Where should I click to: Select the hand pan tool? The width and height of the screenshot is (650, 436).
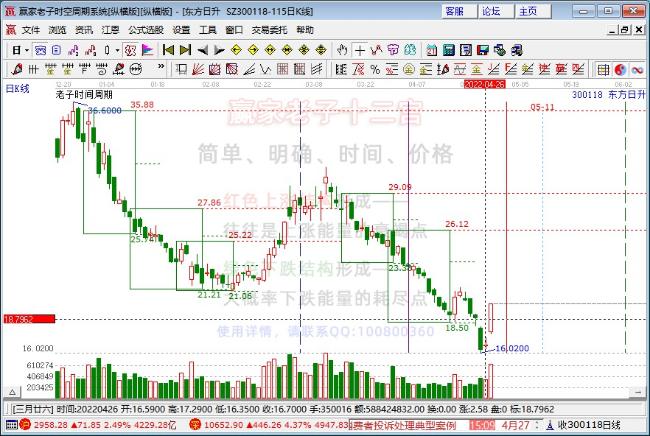342,50
